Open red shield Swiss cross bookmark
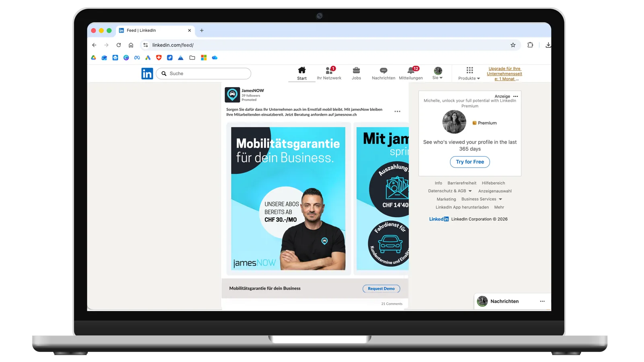 159,58
